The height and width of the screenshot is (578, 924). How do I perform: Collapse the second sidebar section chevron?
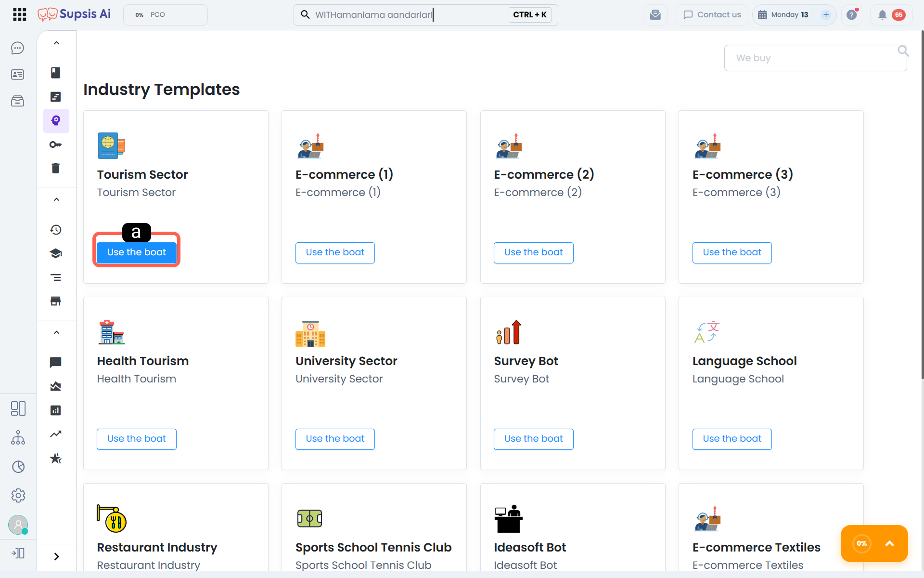coord(56,200)
